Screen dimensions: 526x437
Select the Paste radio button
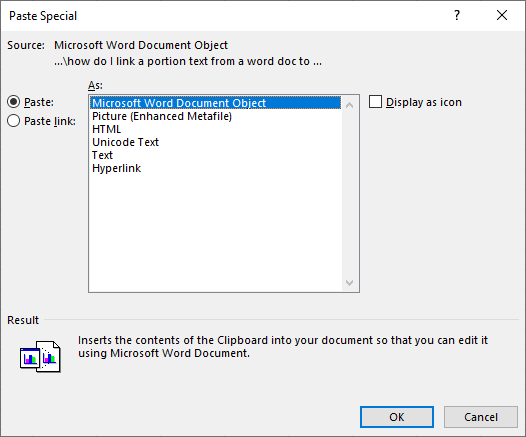click(x=13, y=102)
